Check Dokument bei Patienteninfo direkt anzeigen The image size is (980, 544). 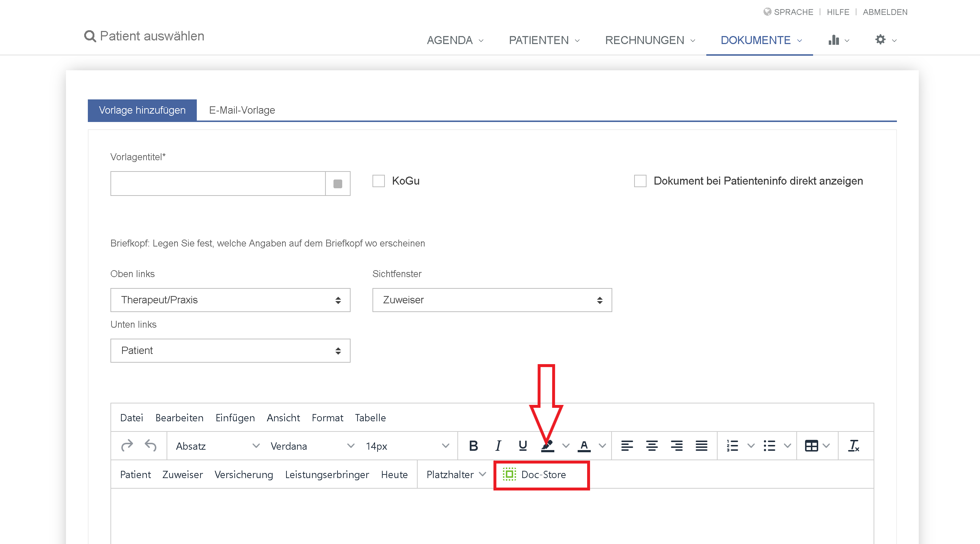click(640, 181)
